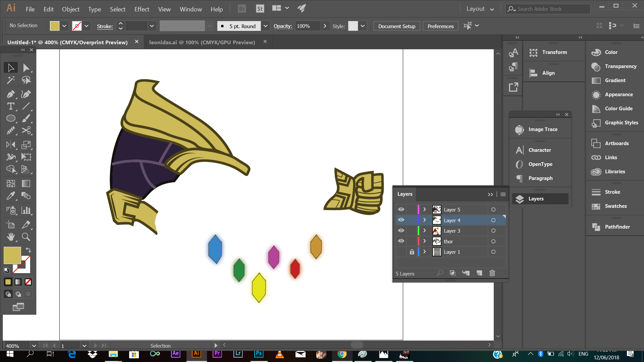Hide Layer 3 visibility eye
The height and width of the screenshot is (362, 644).
[401, 231]
